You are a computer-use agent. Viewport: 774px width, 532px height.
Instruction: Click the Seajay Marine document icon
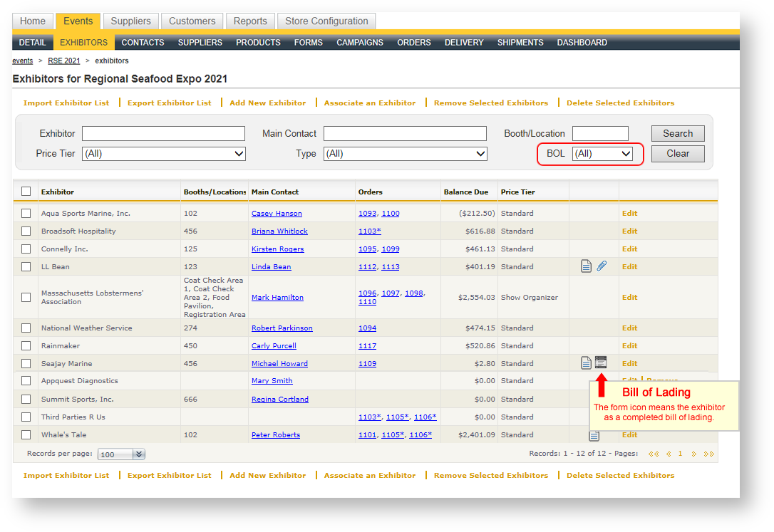pos(586,363)
